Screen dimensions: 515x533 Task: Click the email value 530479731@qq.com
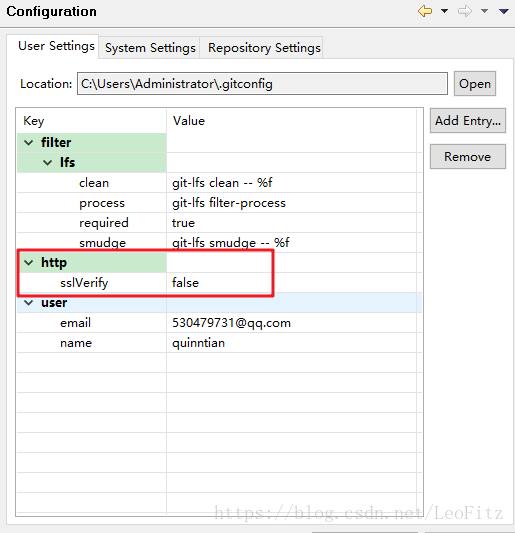231,323
